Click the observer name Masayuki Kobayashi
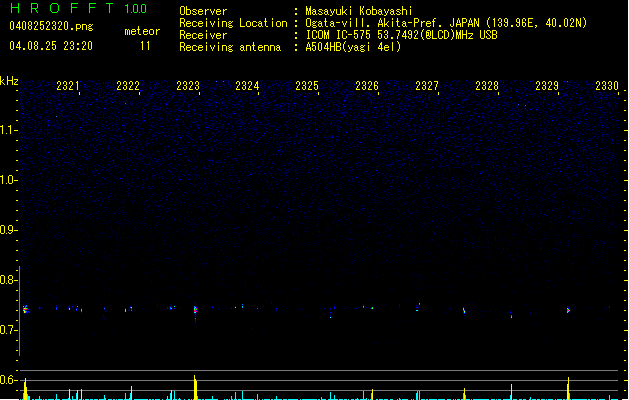This screenshot has height=400, width=629. pos(359,11)
